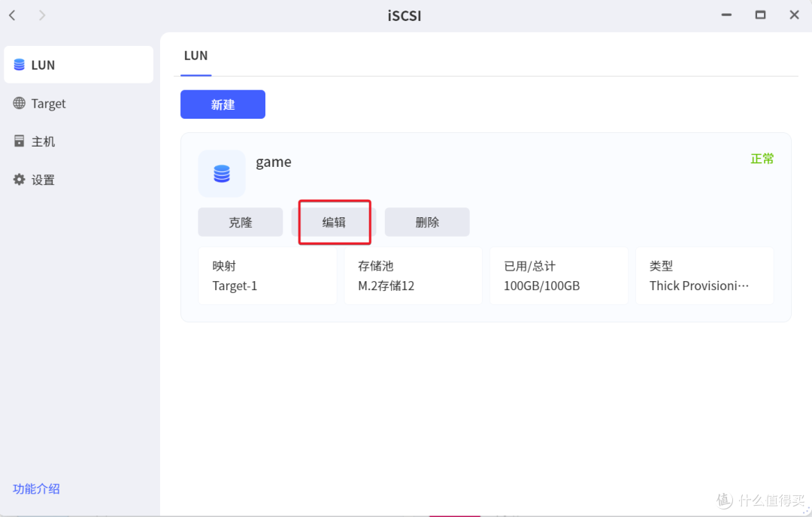The height and width of the screenshot is (517, 812).
Task: Open the Target sidebar section
Action: point(79,103)
